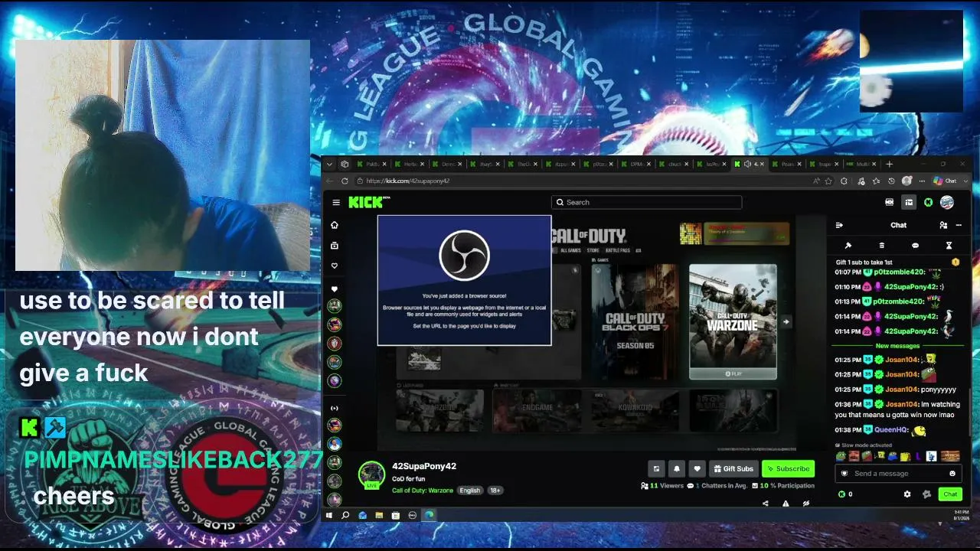Switch to the second Kick browser tab
Image resolution: width=980 pixels, height=551 pixels.
[x=410, y=164]
